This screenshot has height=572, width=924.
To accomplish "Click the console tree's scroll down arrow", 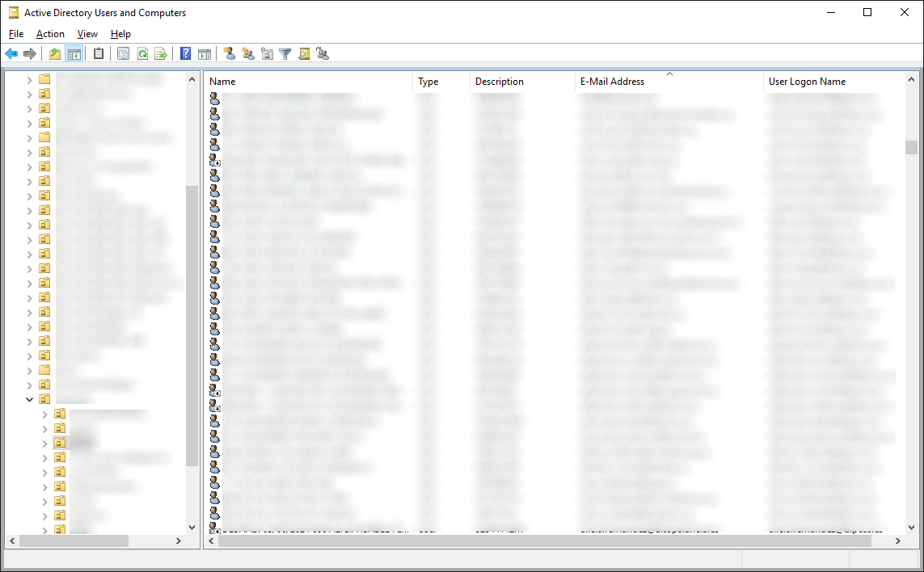I will 192,528.
